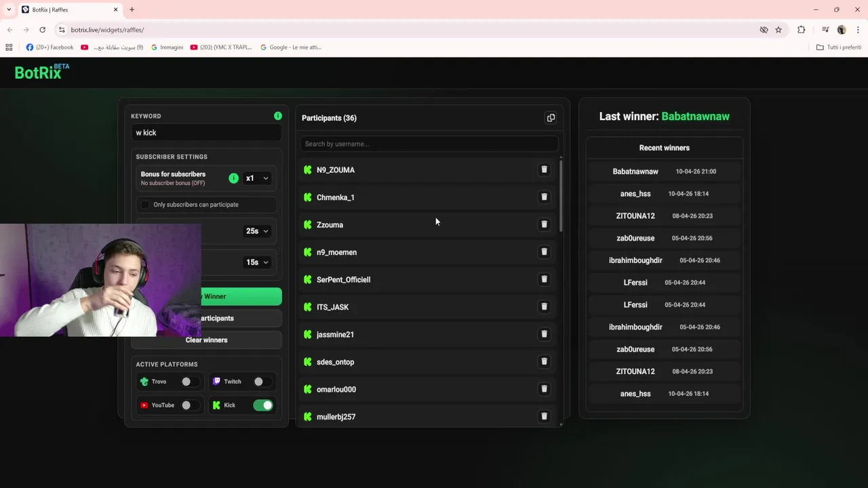Screen dimensions: 868x488
Task: Click the Clear winners button
Action: 206,340
